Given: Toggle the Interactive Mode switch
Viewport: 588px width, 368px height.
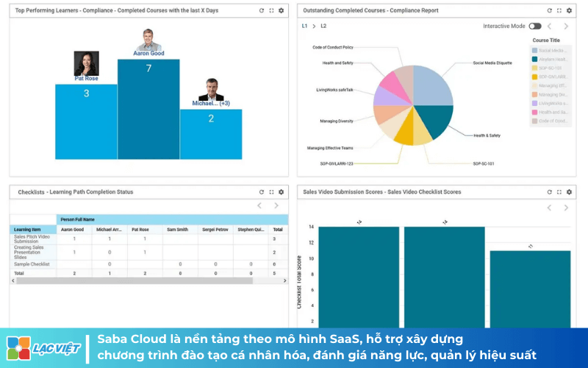Looking at the screenshot, I should pyautogui.click(x=534, y=26).
